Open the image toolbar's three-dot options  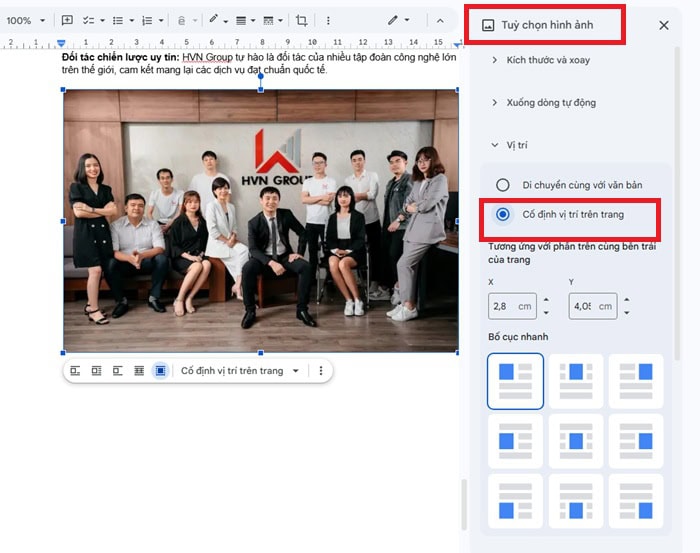click(x=321, y=370)
